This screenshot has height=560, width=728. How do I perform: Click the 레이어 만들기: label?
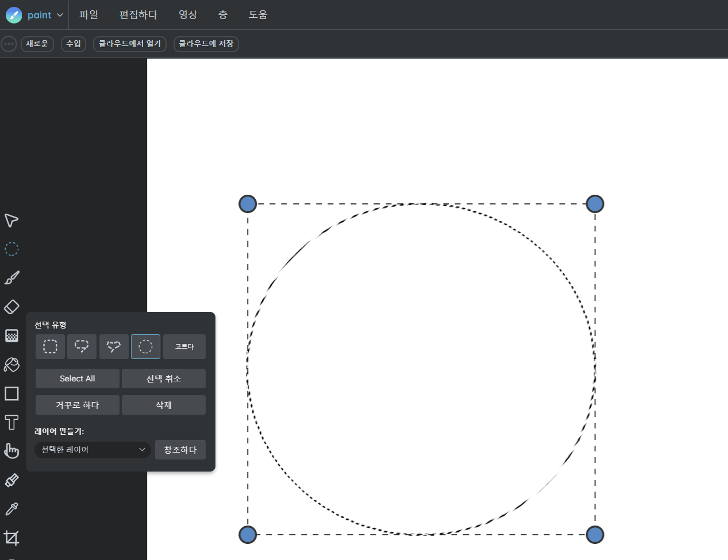coord(59,431)
